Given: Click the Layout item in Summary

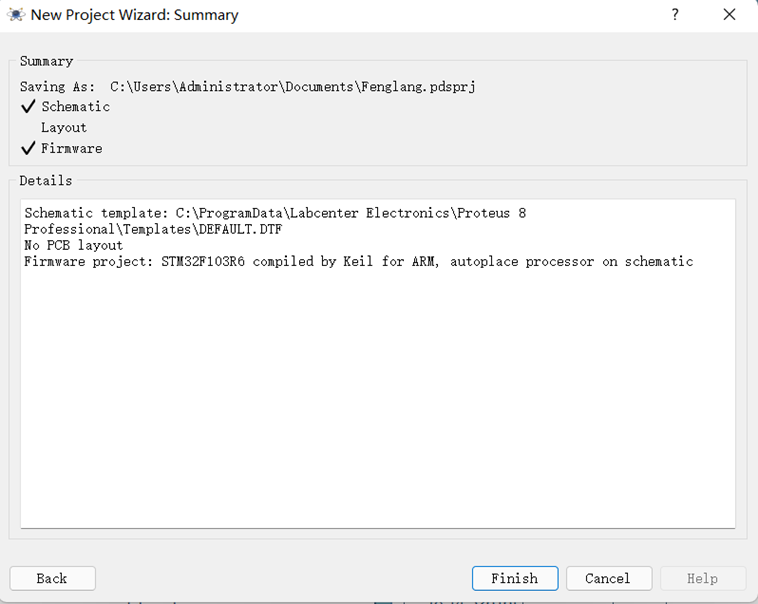Looking at the screenshot, I should point(64,128).
